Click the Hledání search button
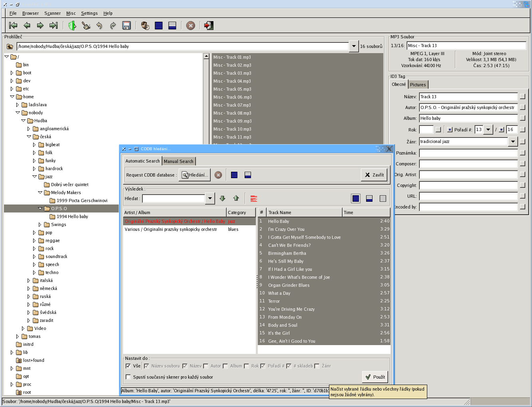532x407 pixels. (x=195, y=175)
